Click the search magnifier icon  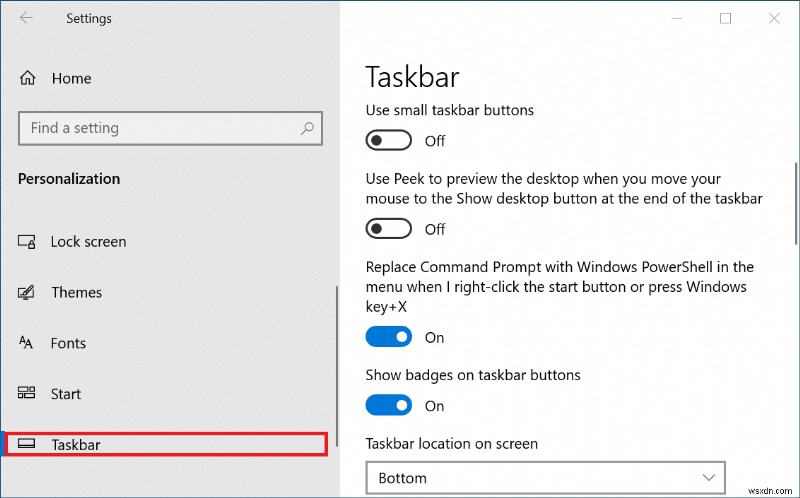[308, 128]
